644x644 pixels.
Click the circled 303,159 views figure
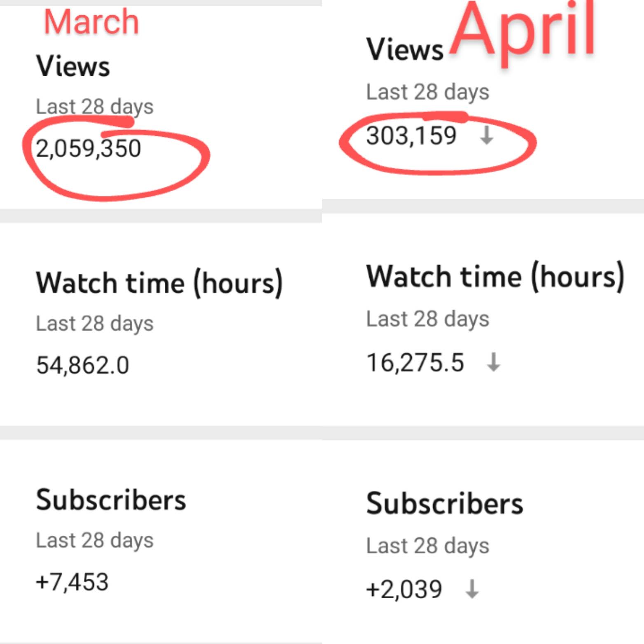tap(411, 135)
